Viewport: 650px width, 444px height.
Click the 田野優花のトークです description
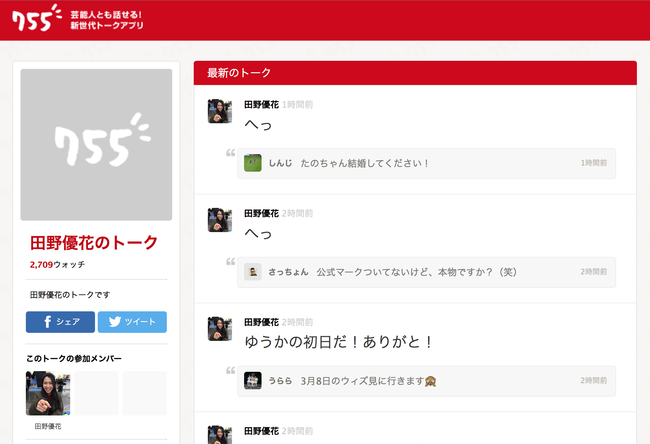click(70, 295)
